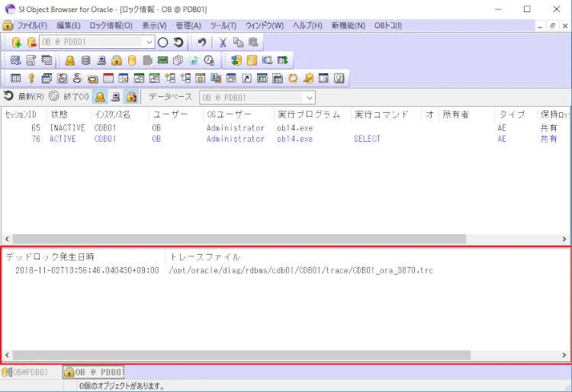Click the deadlock pane horizontal scrollbar thumb
The width and height of the screenshot is (572, 392).
[x=242, y=355]
